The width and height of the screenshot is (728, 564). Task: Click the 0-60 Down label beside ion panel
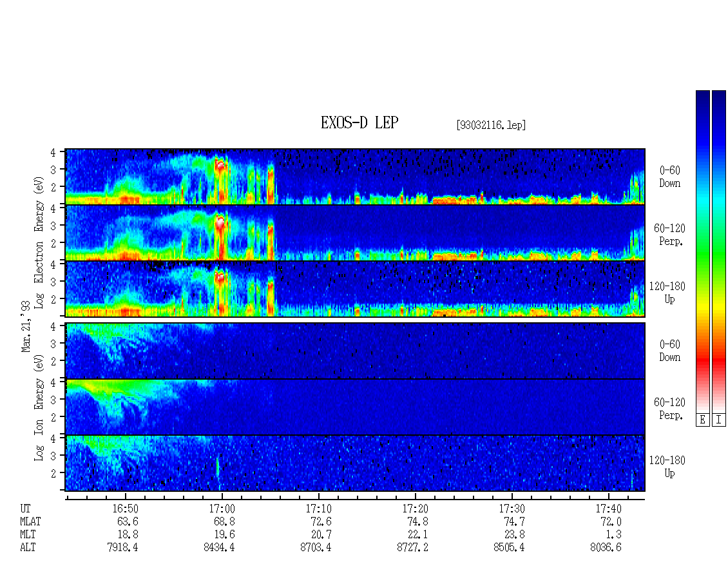tap(669, 351)
